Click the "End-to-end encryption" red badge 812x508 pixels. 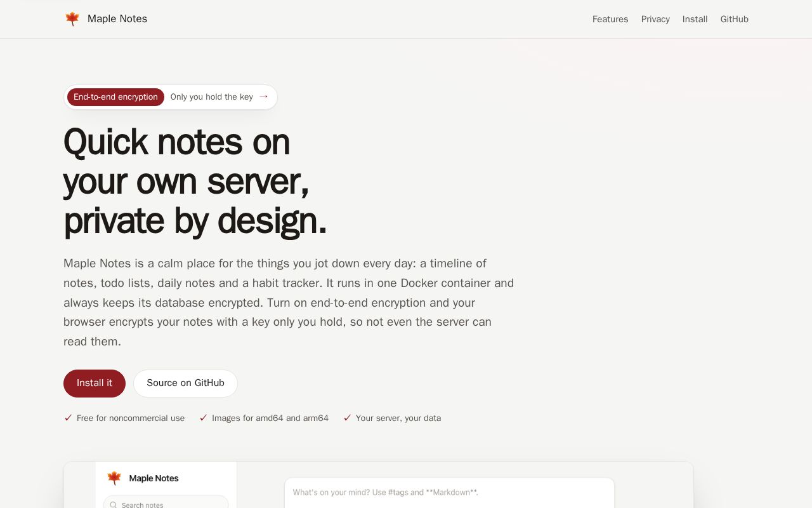tap(115, 97)
